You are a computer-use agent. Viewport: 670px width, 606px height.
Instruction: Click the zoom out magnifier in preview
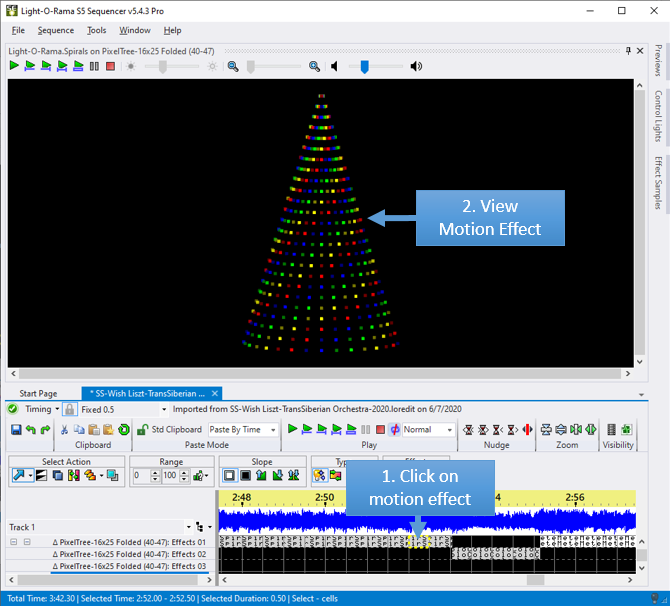(232, 66)
